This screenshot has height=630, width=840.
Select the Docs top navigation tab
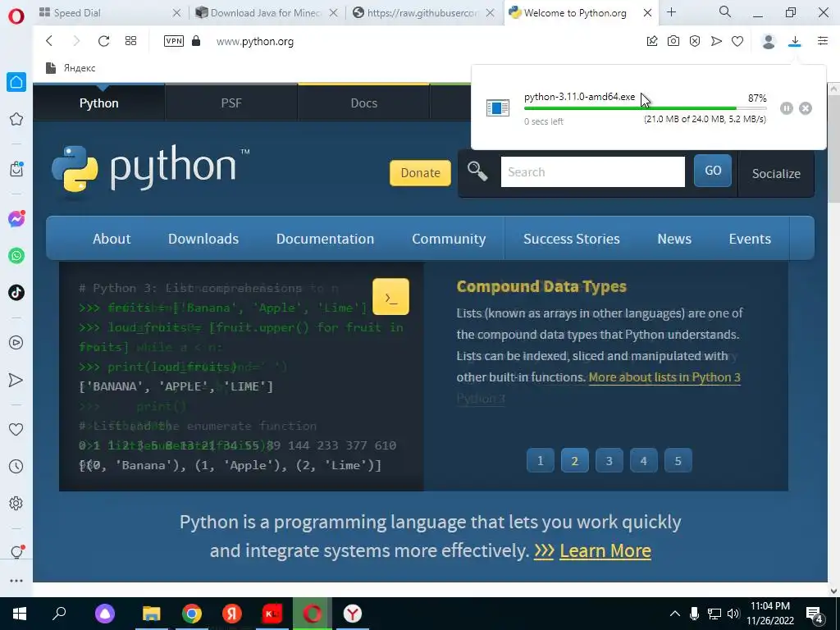click(x=363, y=103)
